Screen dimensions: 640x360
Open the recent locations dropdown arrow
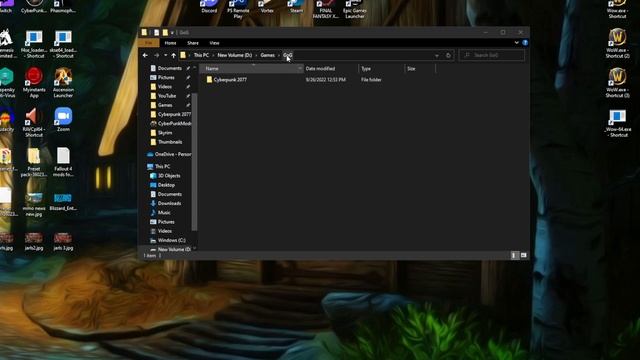166,55
